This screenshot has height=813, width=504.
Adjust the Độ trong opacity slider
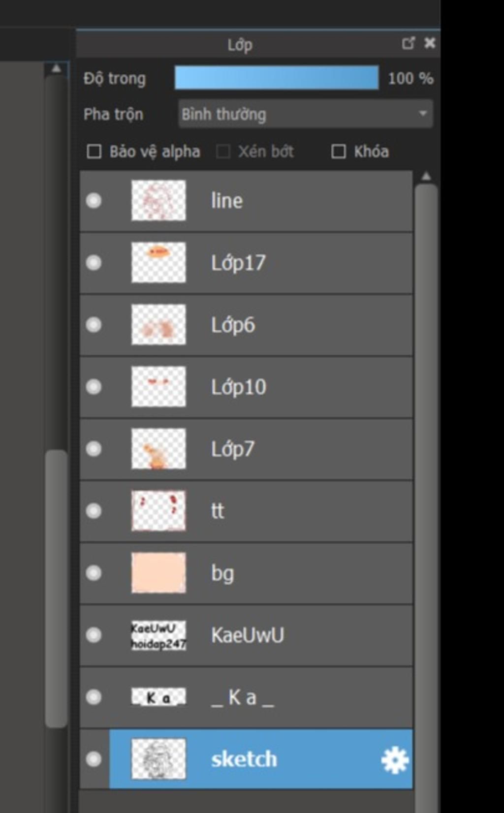277,78
